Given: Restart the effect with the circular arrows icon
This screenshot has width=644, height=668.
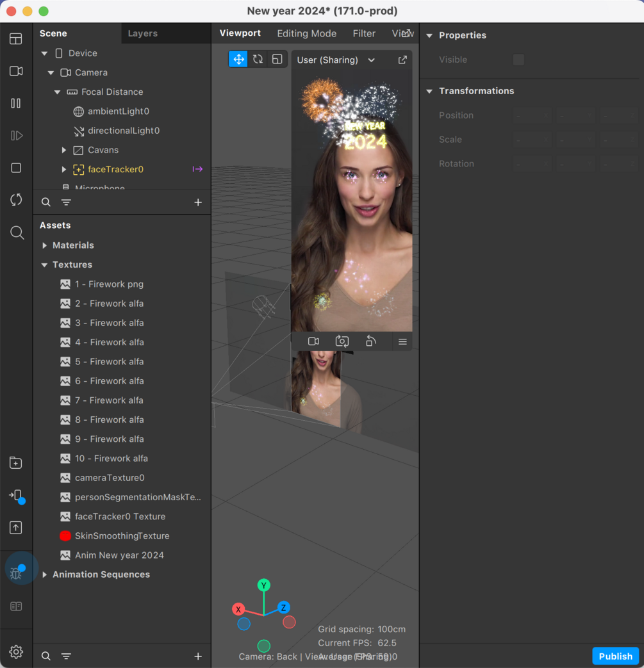Looking at the screenshot, I should point(16,200).
